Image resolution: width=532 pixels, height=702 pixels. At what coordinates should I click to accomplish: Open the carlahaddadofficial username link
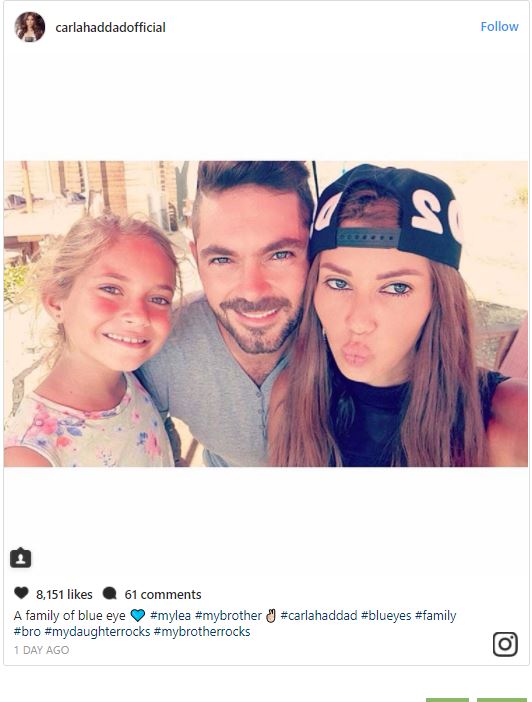[110, 27]
